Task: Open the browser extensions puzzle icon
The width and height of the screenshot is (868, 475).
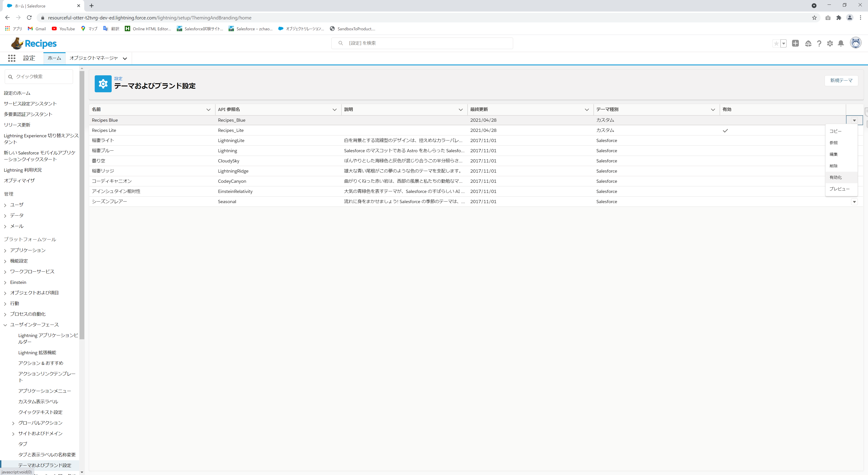Action: point(839,18)
